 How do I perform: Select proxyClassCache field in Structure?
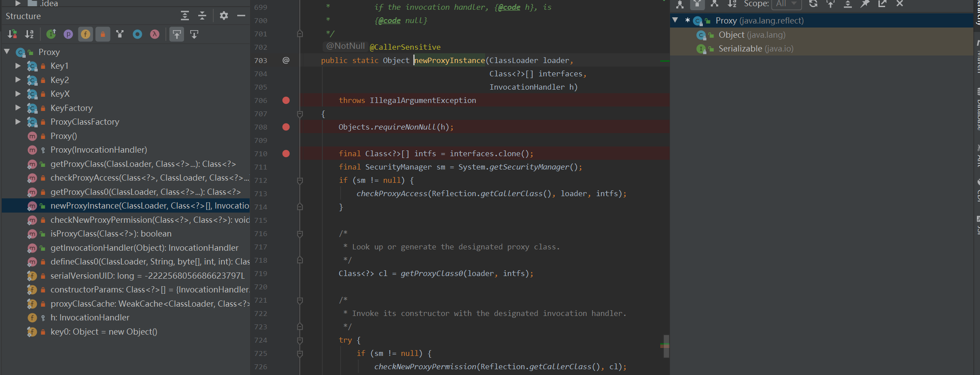(149, 304)
